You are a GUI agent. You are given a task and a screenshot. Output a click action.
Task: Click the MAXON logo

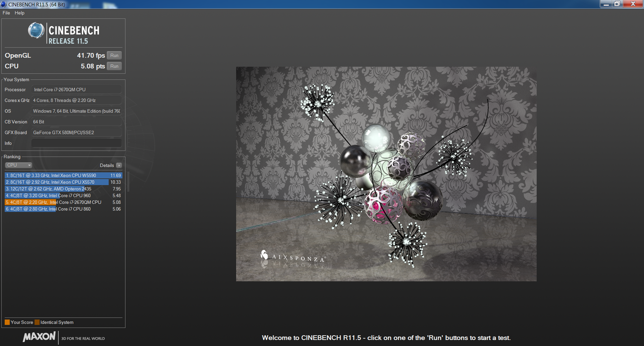click(x=39, y=337)
